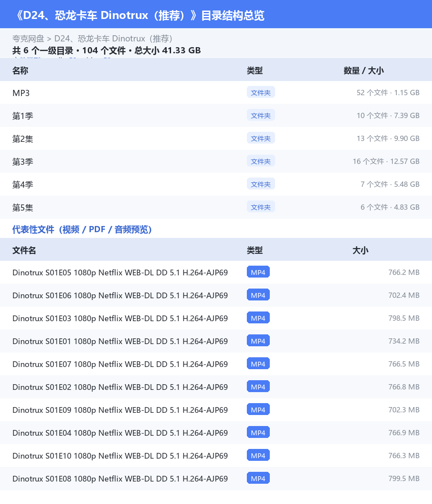The width and height of the screenshot is (432, 504).
Task: Click the 大小 column header
Action: [360, 250]
